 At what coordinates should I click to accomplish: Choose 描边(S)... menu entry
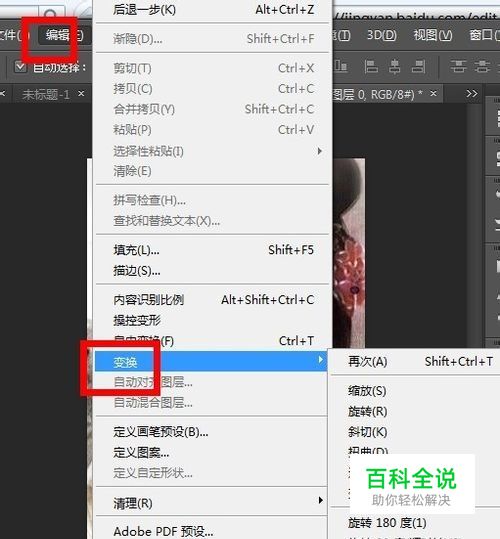[212, 271]
